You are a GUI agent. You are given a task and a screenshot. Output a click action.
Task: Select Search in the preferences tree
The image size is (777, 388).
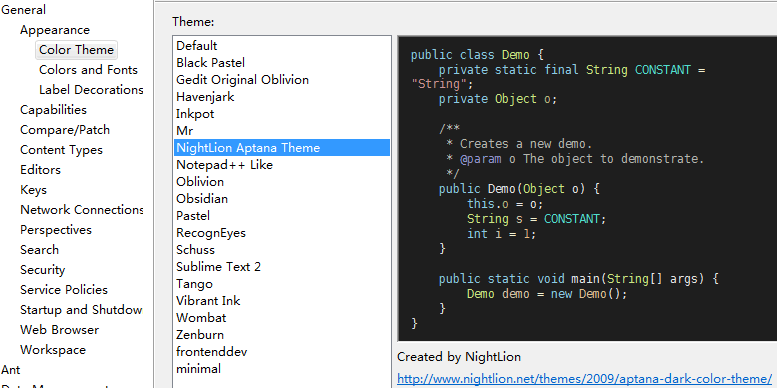coord(39,250)
